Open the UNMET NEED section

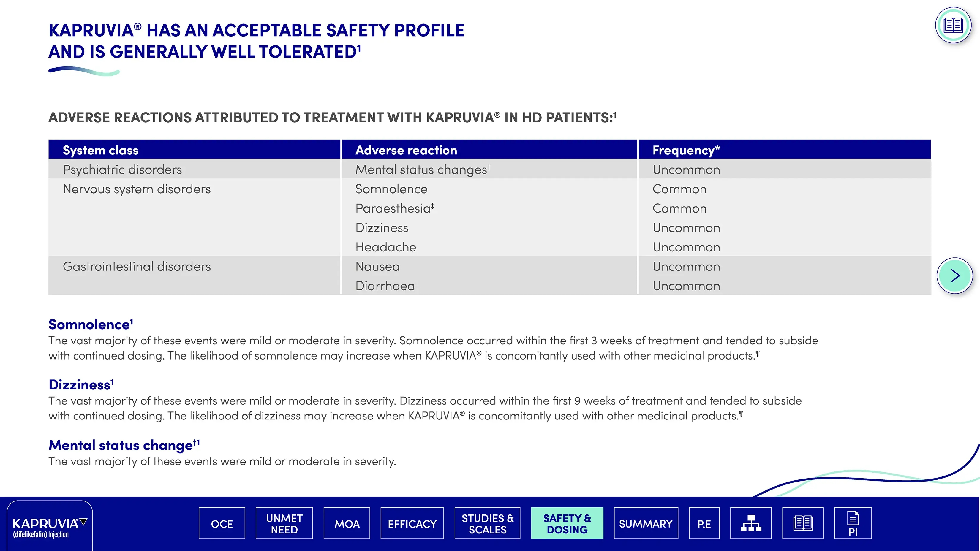tap(284, 524)
